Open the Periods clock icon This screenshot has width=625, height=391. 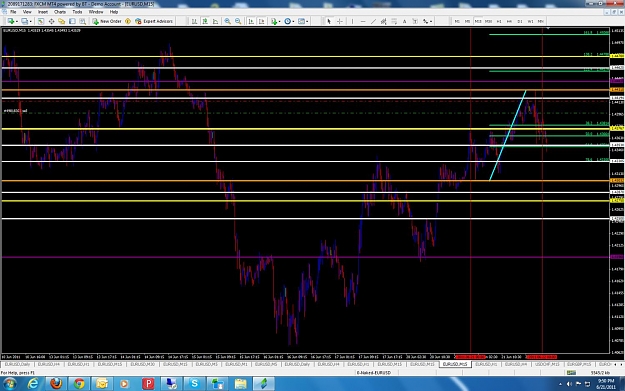[x=287, y=21]
